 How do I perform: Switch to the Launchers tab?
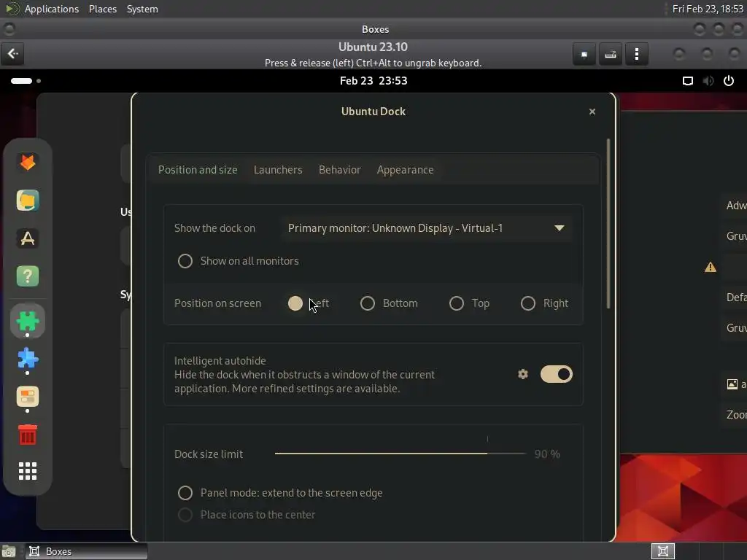pyautogui.click(x=278, y=170)
